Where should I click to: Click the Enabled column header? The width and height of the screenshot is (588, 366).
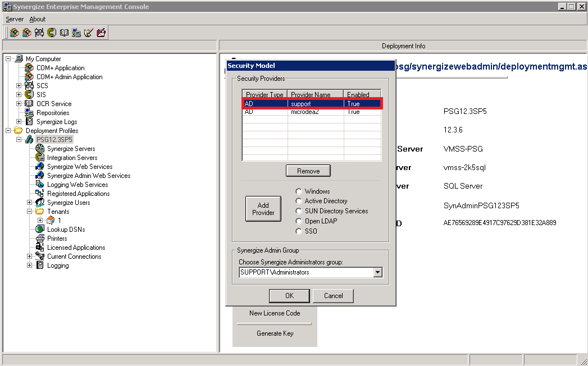pos(362,94)
